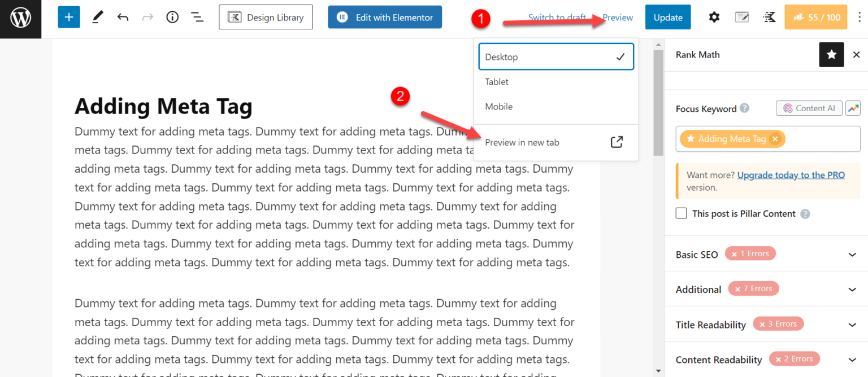868x377 pixels.
Task: Click Upgrade today to the PRO link
Action: 791,175
